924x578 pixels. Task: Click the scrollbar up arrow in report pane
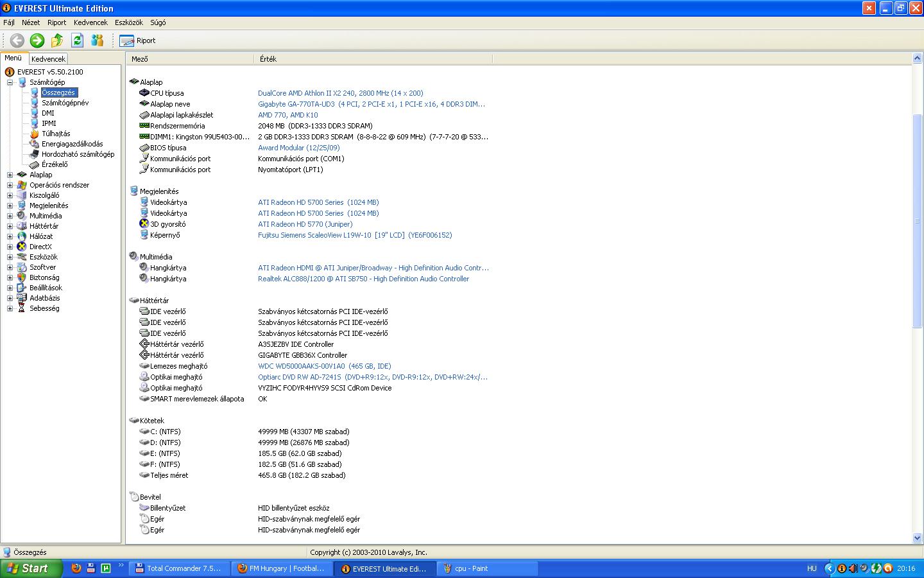[x=917, y=58]
